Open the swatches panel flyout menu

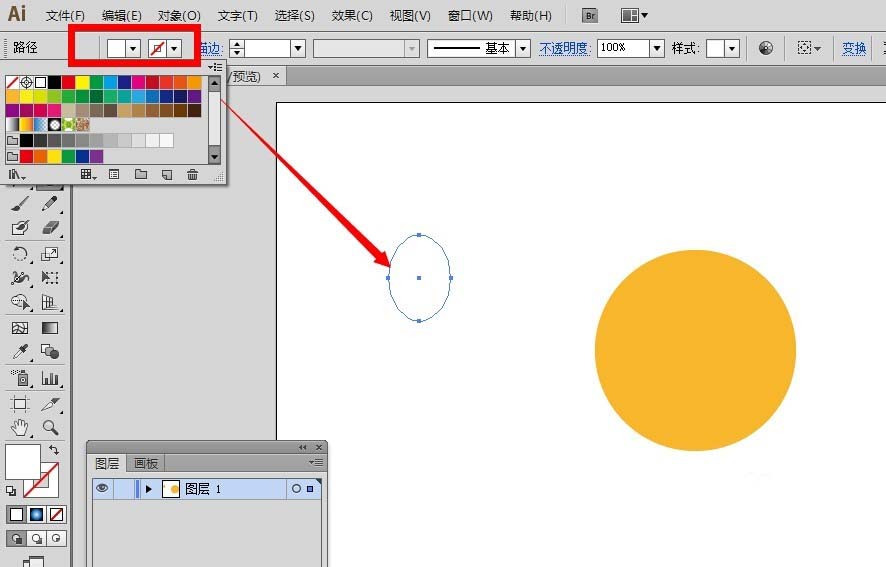coord(215,67)
